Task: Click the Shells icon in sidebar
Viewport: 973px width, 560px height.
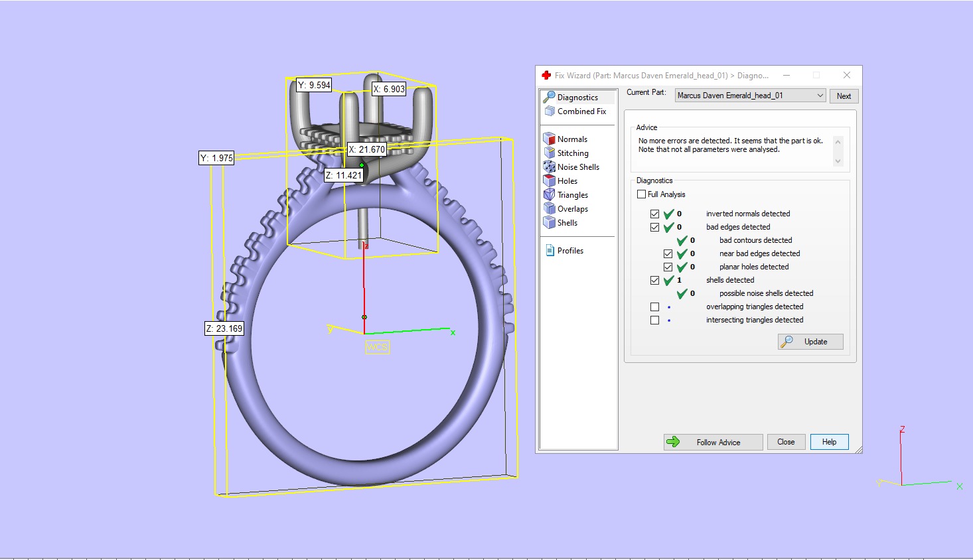Action: click(x=549, y=222)
